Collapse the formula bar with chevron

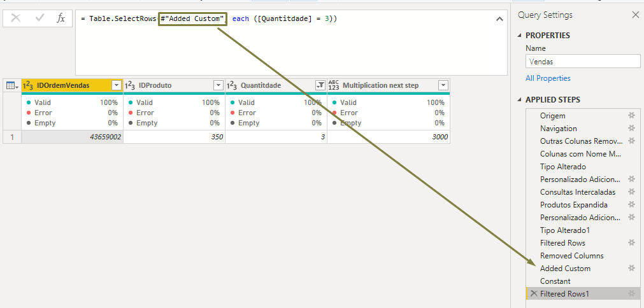[x=499, y=19]
